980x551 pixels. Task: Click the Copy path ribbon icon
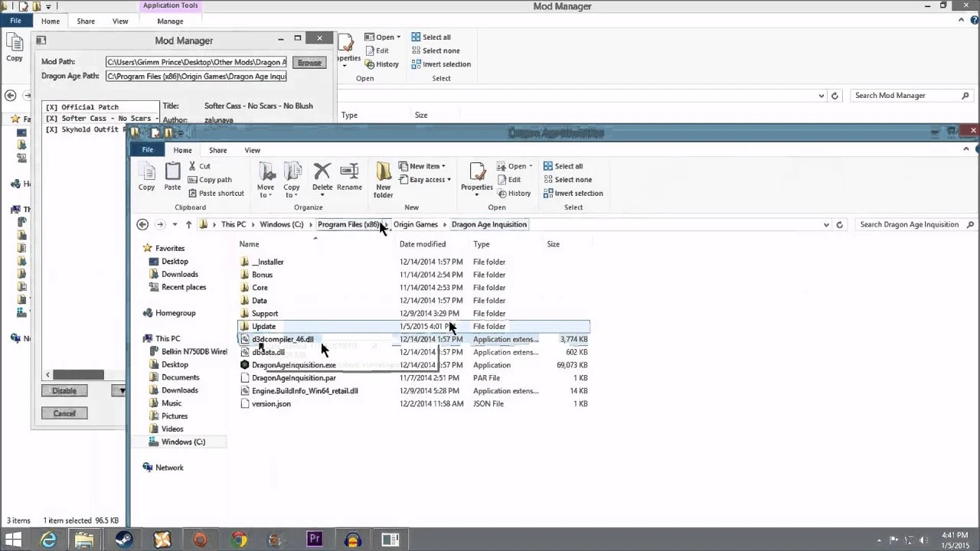215,179
